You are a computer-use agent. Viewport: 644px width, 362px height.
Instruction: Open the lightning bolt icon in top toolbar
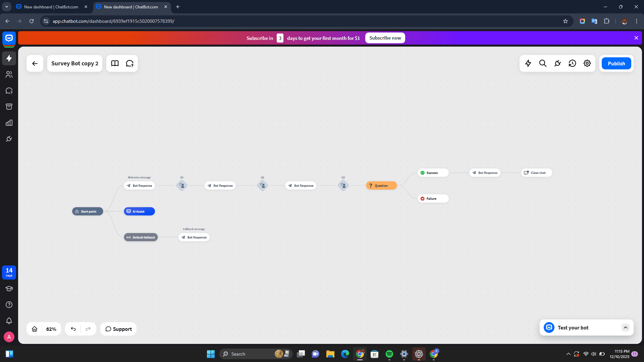pos(528,63)
